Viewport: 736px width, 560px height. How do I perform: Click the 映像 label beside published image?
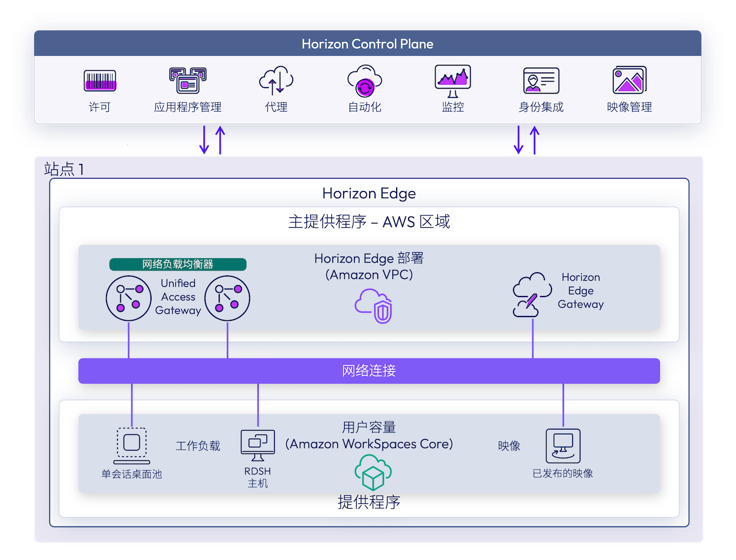pyautogui.click(x=509, y=446)
